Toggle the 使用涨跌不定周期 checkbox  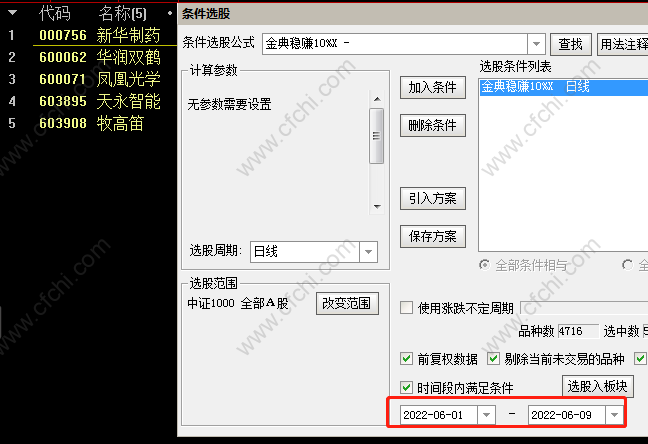[406, 308]
